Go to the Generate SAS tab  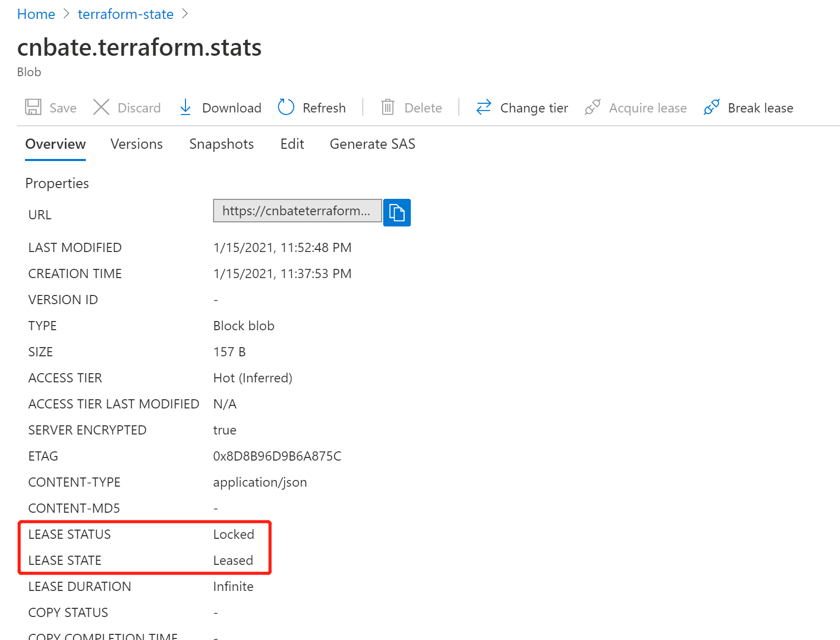click(x=372, y=144)
